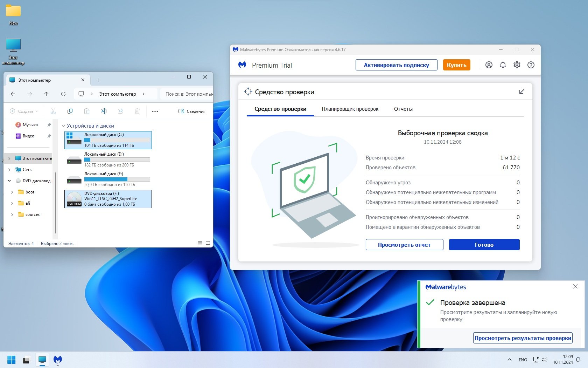This screenshot has height=368, width=588.
Task: Click the ENG language indicator
Action: (x=523, y=360)
